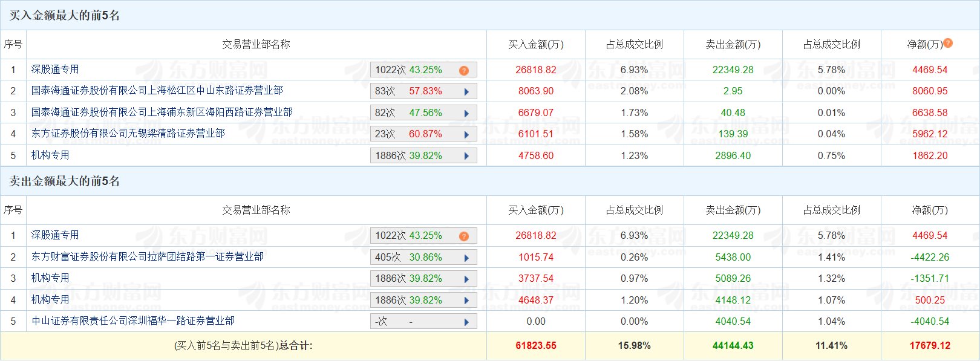
Task: Click blue arrow in 机构专用 row with net 500.25
Action: point(466,301)
